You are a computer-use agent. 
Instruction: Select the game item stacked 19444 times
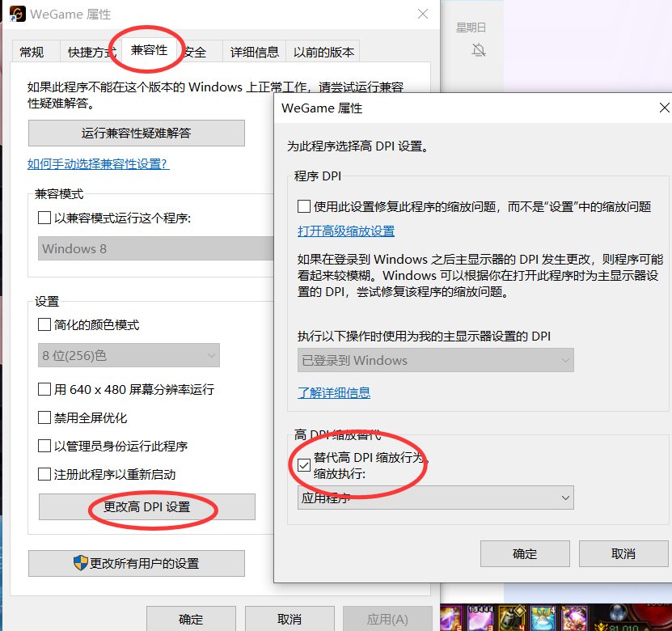[479, 617]
